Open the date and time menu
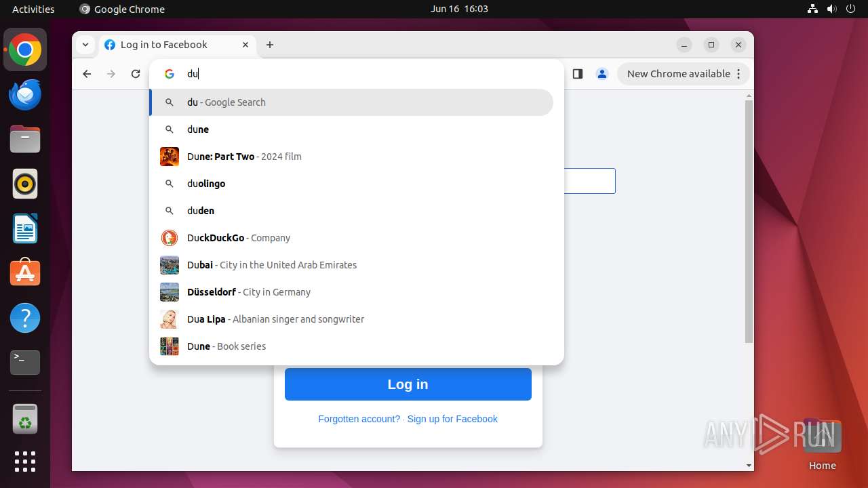The image size is (868, 488). (x=459, y=9)
